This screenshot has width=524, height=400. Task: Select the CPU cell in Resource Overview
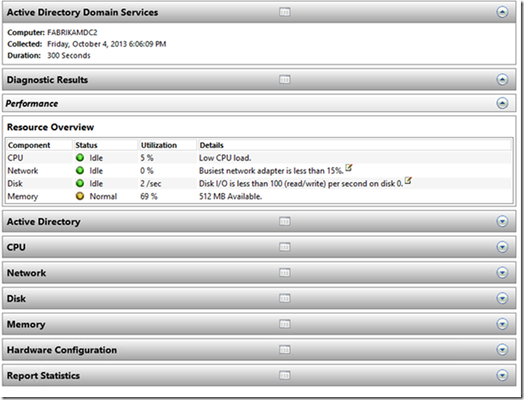15,158
